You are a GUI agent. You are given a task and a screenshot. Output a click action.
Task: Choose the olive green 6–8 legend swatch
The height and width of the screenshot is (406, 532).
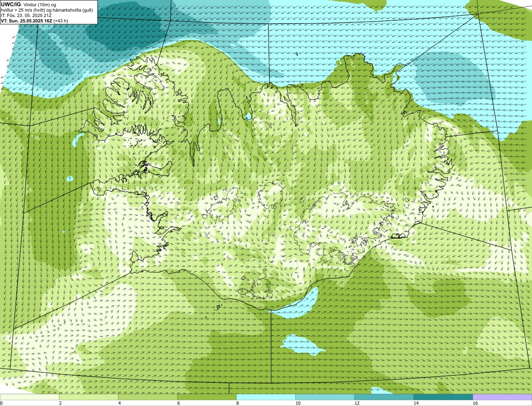pyautogui.click(x=207, y=397)
